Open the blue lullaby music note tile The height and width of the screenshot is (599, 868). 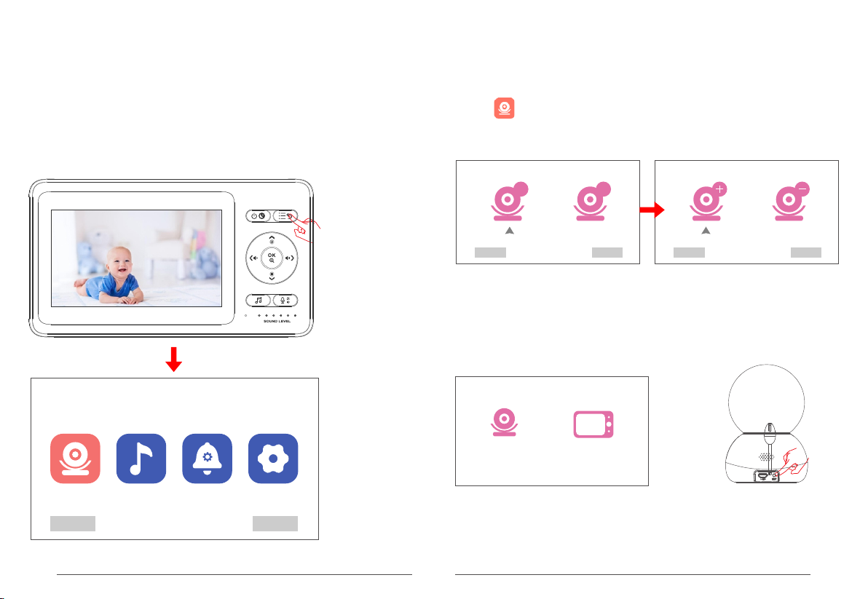coord(141,459)
